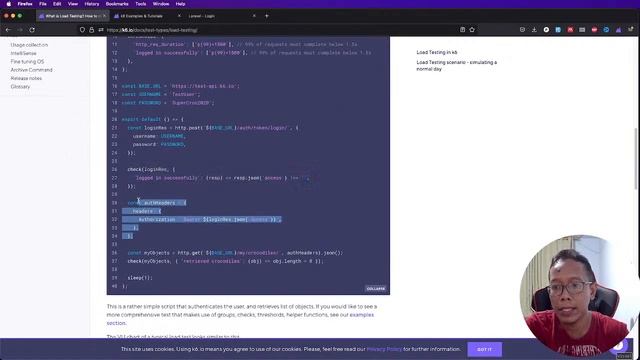This screenshot has height=360, width=640.
Task: Click the 'const BASE_URL' code line
Action: [x=180, y=86]
